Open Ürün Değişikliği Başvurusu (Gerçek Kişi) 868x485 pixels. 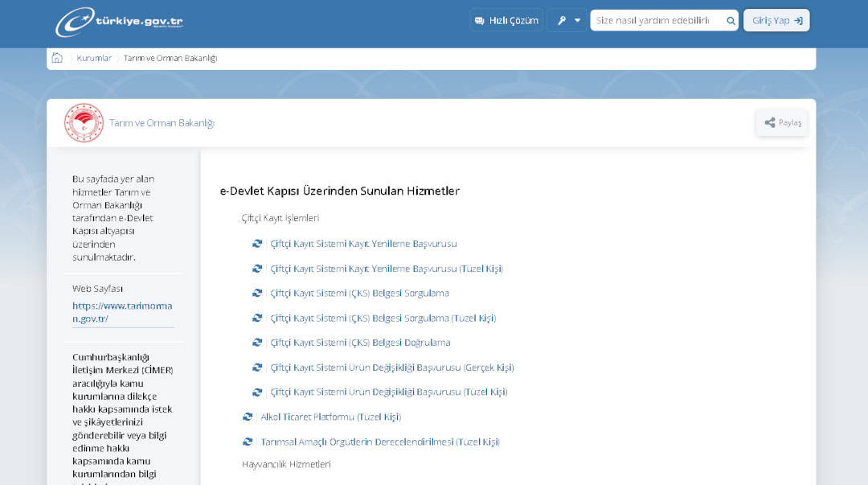click(x=391, y=367)
